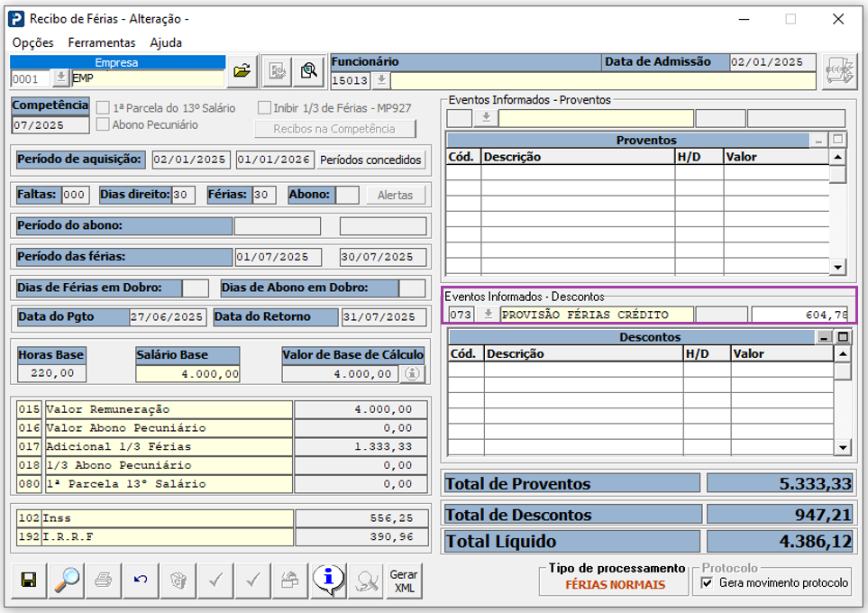Open the Empresa code dropdown arrow
This screenshot has height=613, width=868.
(60, 78)
